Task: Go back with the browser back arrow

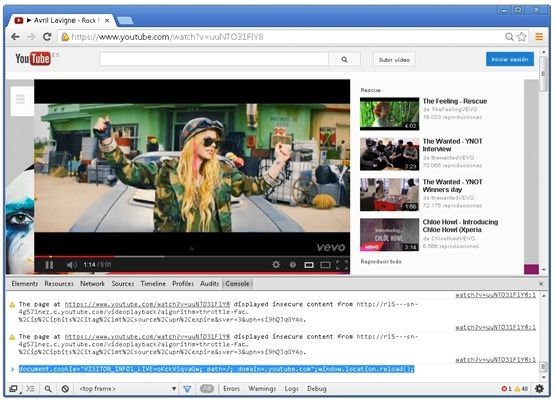Action: (15, 37)
